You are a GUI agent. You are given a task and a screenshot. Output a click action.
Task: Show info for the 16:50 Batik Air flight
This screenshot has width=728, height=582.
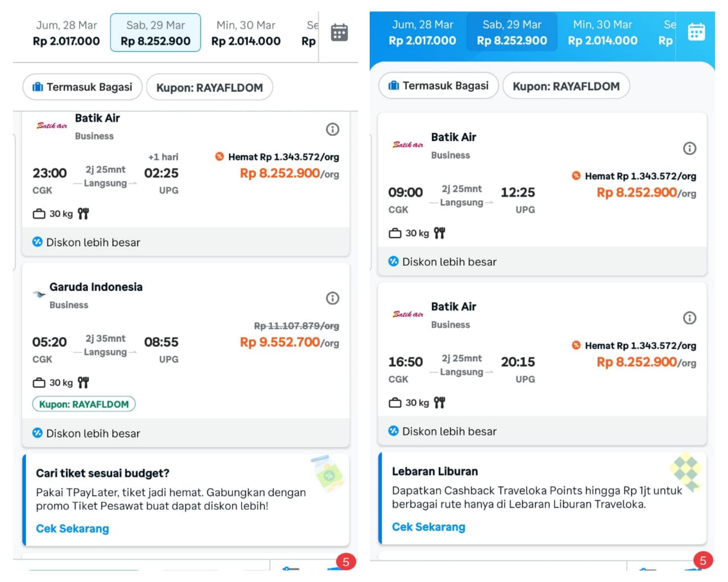689,318
